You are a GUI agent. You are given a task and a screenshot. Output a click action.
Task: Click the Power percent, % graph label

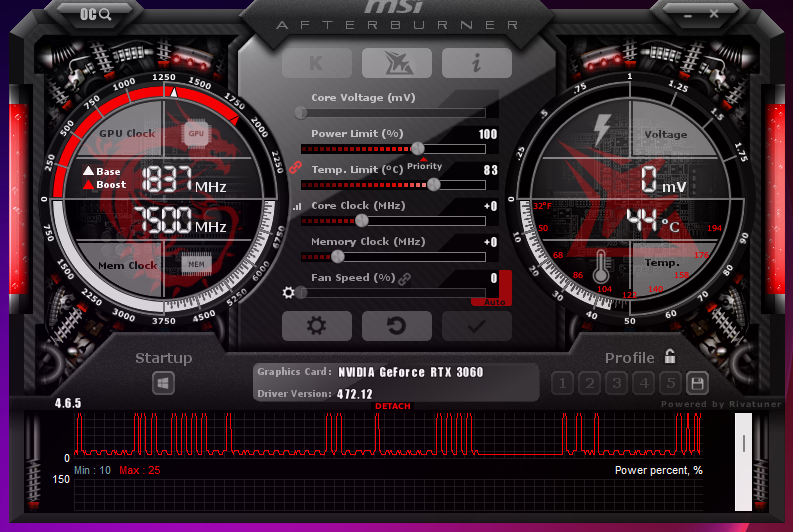pyautogui.click(x=658, y=470)
